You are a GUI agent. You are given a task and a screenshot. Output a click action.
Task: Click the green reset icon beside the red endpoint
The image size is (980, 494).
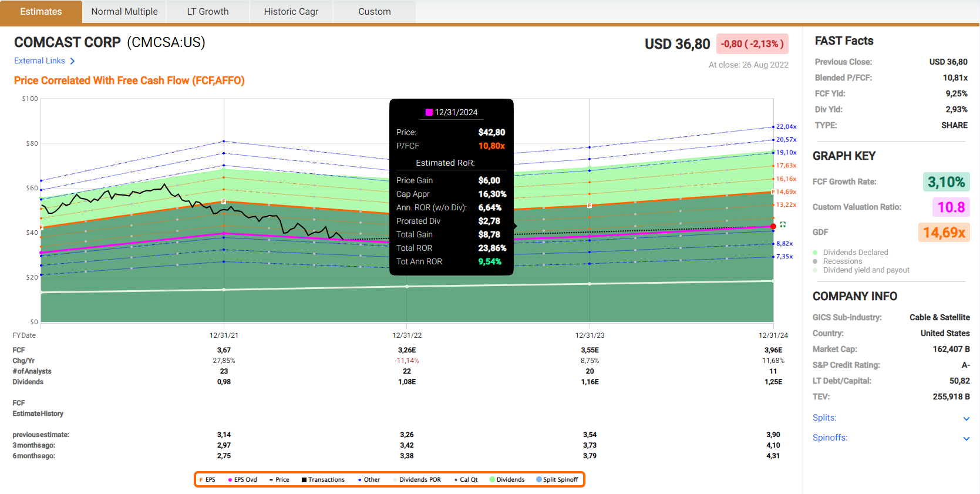point(783,225)
